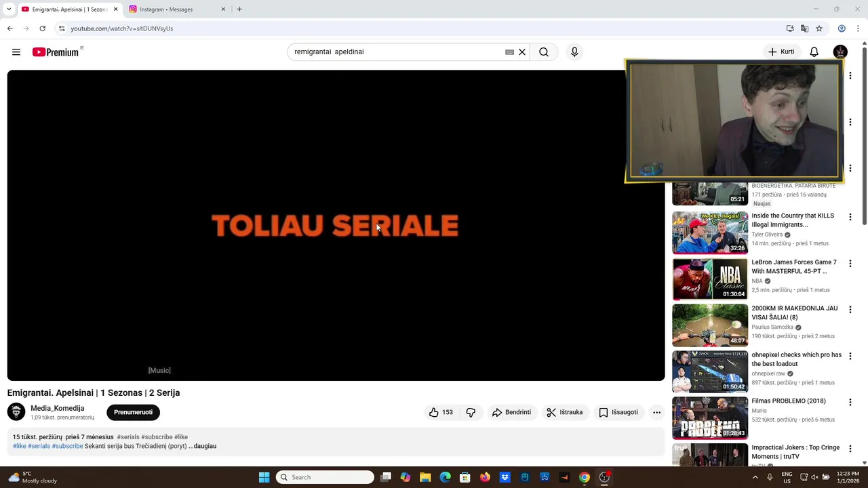Show hidden system tray icons
The height and width of the screenshot is (488, 868).
[755, 477]
